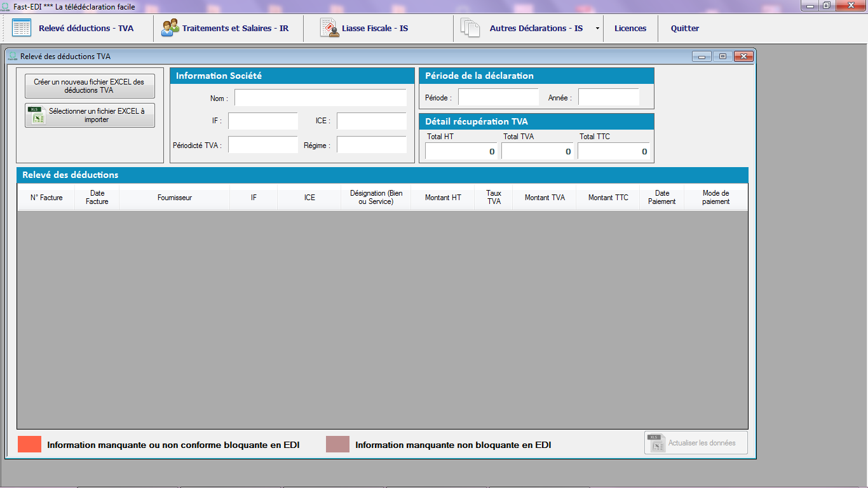Close the Relevé des déductions TVA inner window
The height and width of the screenshot is (488, 868).
pyautogui.click(x=743, y=57)
